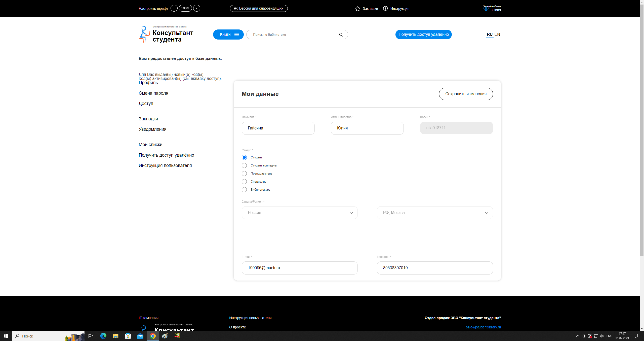Viewport: 644px width, 341px height.
Task: Show hidden system tray icons chevron
Action: (578, 336)
